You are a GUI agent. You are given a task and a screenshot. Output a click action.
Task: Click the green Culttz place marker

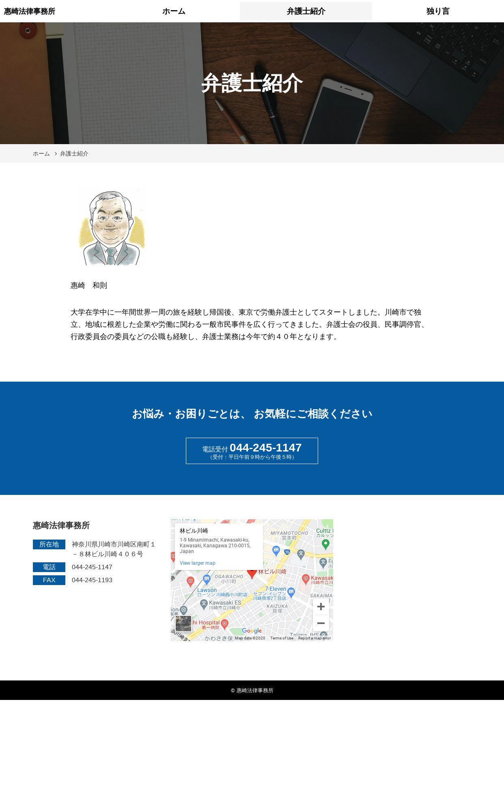325,544
